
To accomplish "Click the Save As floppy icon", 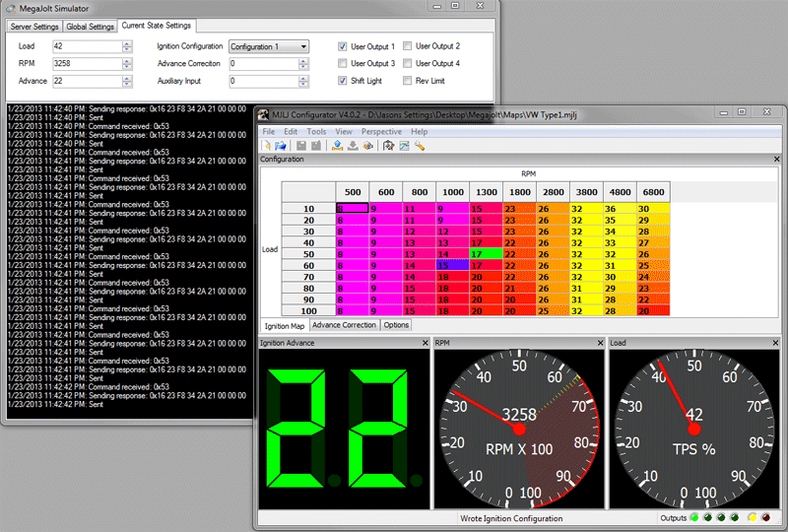I will [x=316, y=146].
